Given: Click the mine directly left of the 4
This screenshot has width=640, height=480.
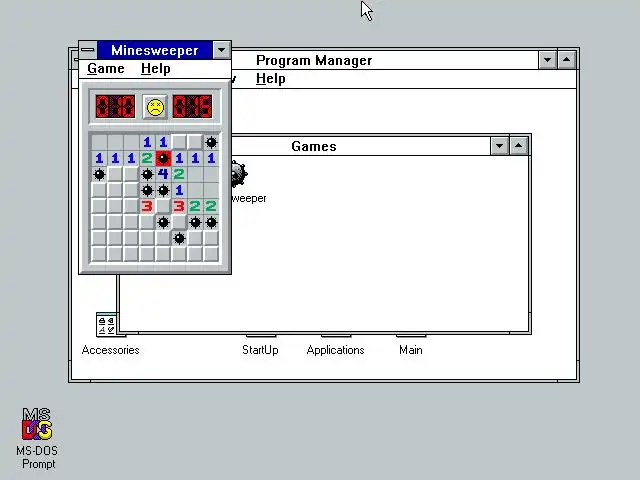Looking at the screenshot, I should pos(147,174).
